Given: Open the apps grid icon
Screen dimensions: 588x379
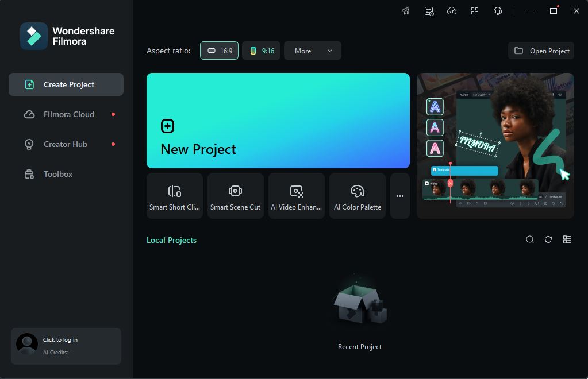Looking at the screenshot, I should click(x=475, y=11).
